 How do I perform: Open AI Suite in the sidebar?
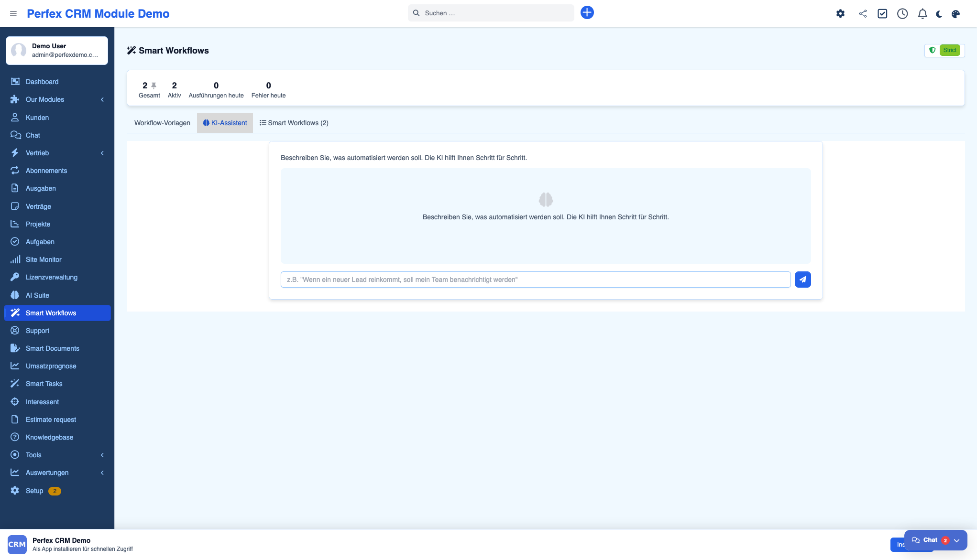click(x=37, y=295)
